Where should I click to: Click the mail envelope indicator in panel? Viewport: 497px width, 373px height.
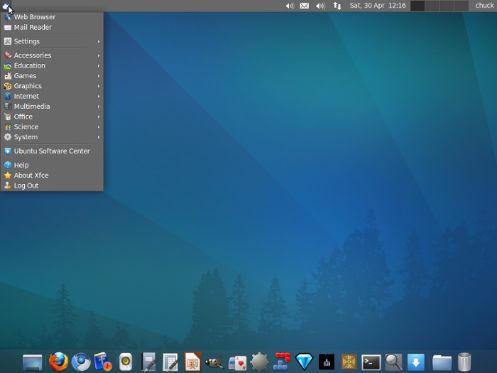(304, 6)
